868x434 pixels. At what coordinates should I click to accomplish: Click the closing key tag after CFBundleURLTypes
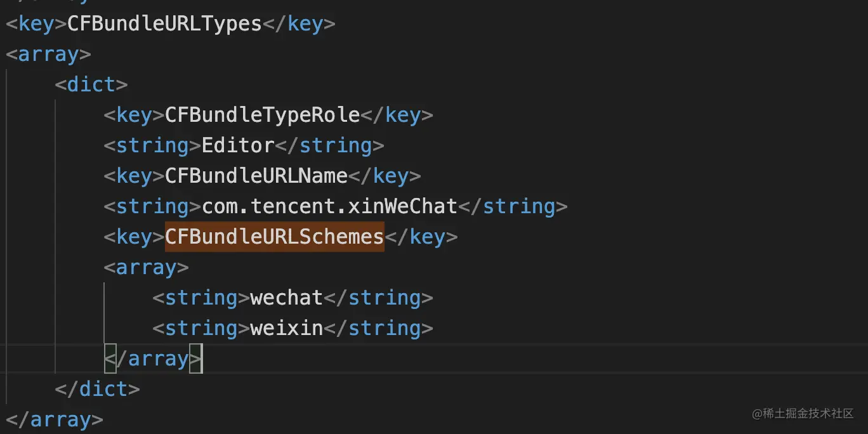pyautogui.click(x=299, y=24)
